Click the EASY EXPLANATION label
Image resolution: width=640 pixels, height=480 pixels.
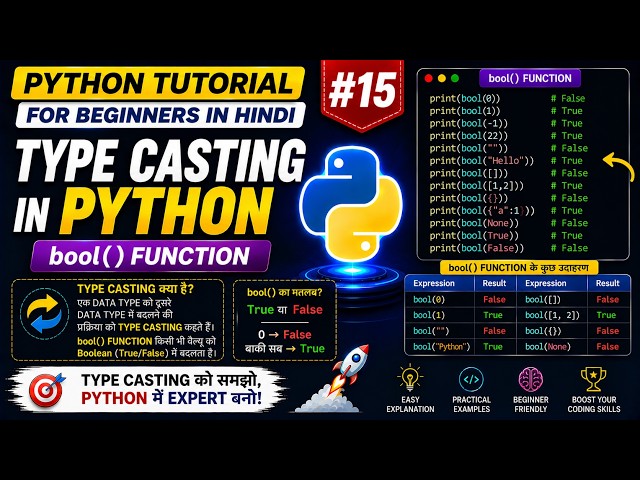click(x=410, y=404)
